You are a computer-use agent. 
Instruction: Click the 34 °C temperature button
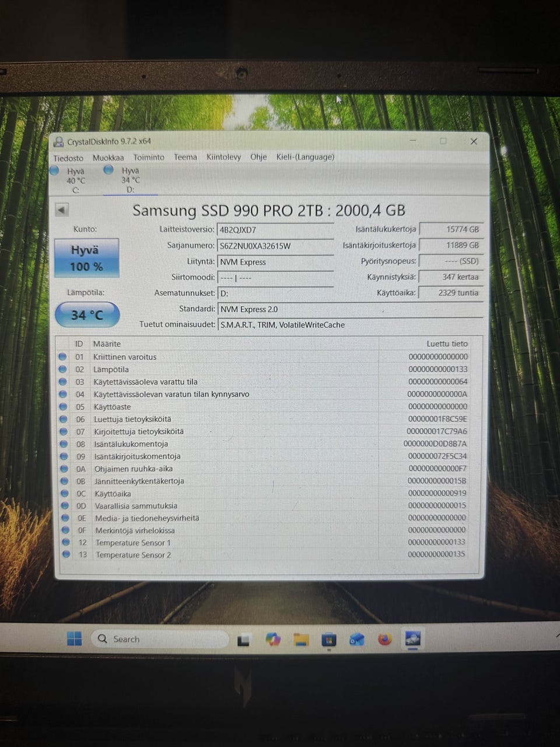point(87,315)
